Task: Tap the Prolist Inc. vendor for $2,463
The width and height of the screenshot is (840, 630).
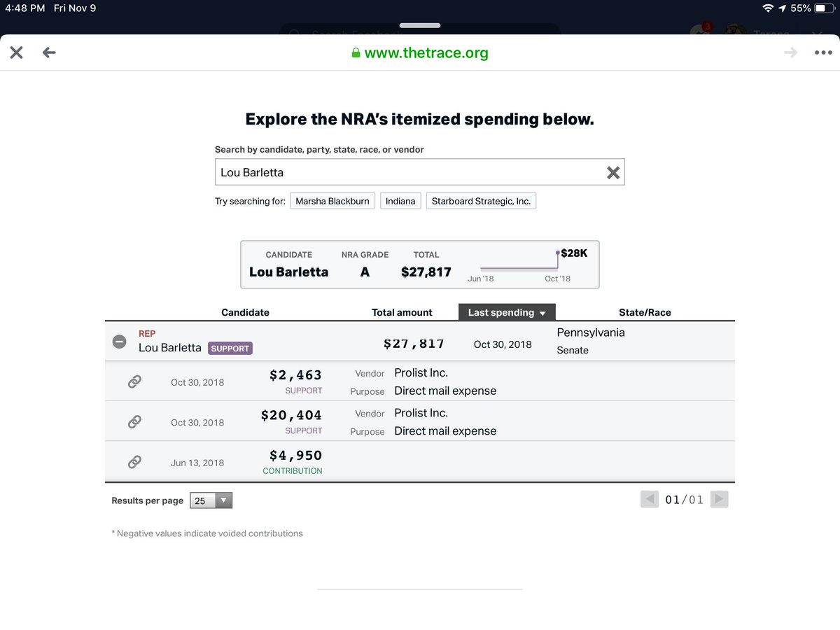Action: coord(421,373)
